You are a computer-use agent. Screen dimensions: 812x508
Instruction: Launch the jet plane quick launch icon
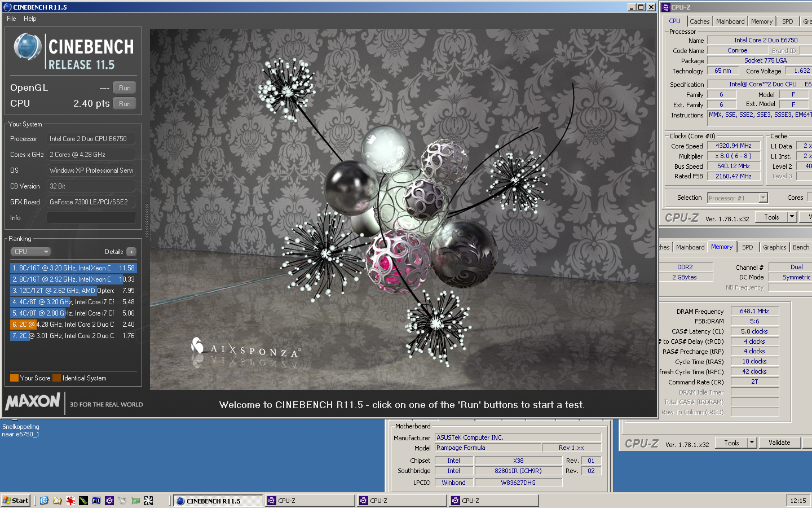122,501
